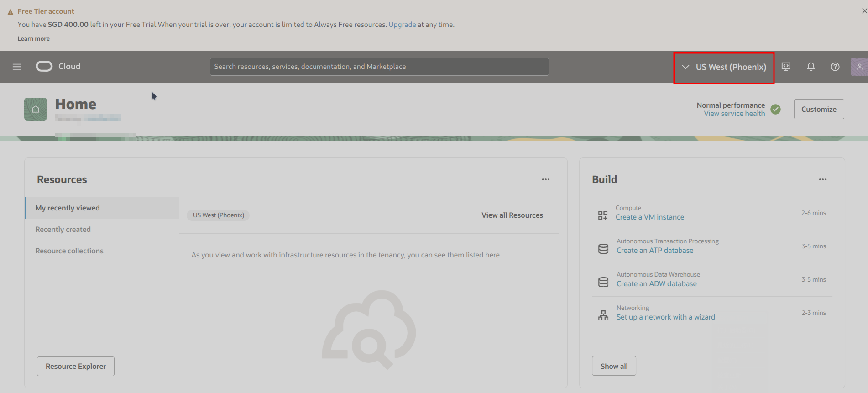
Task: Open the Resource Explorer button
Action: (x=76, y=367)
